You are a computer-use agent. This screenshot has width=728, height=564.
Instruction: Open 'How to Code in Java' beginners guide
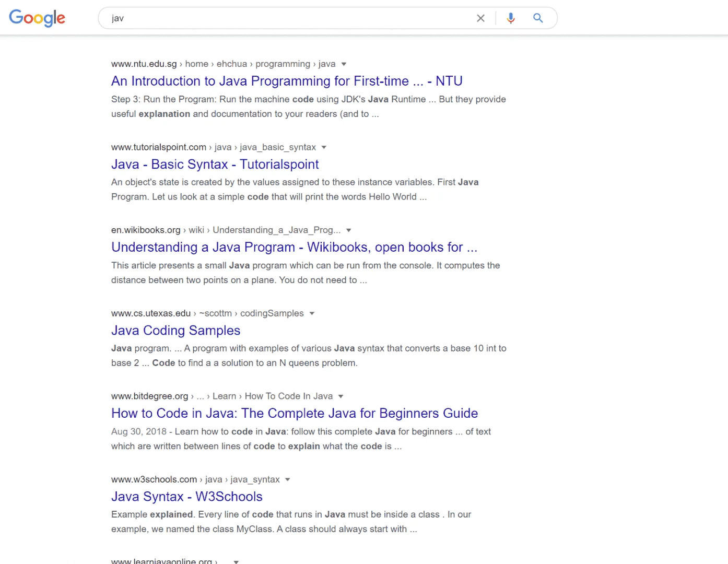[x=295, y=413]
